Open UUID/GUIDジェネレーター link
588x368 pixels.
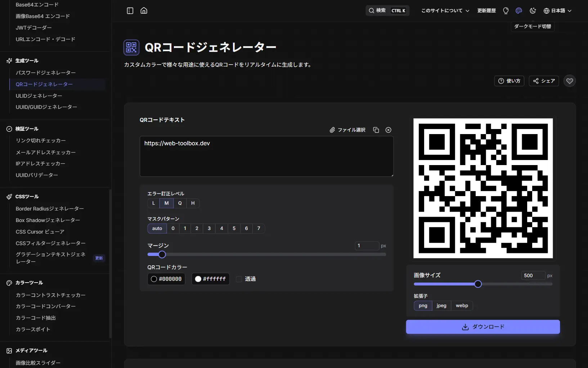coord(46,107)
